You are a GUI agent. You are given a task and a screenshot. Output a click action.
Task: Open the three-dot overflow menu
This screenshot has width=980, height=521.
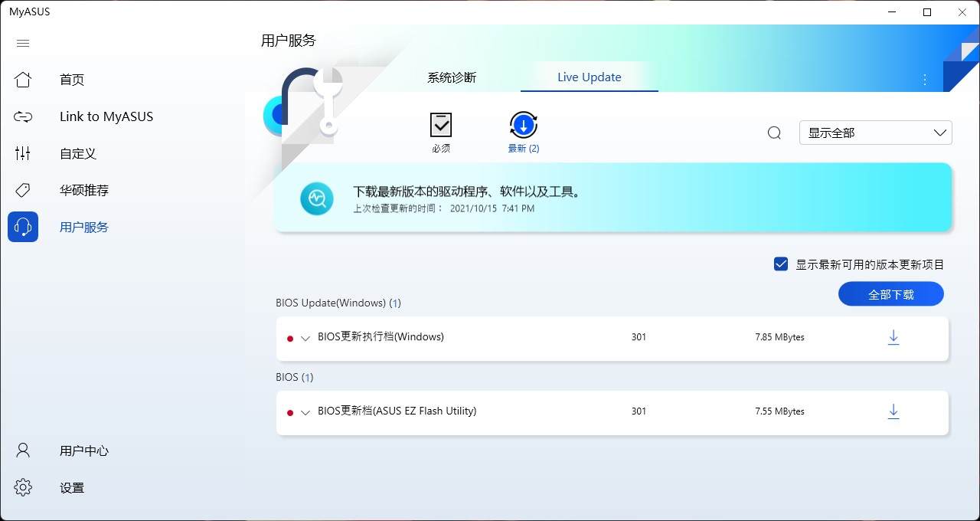tap(924, 79)
